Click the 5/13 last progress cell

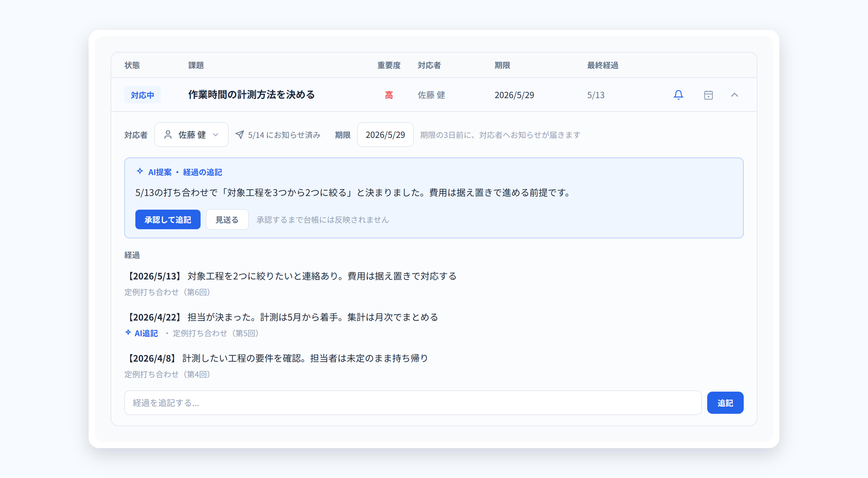596,95
